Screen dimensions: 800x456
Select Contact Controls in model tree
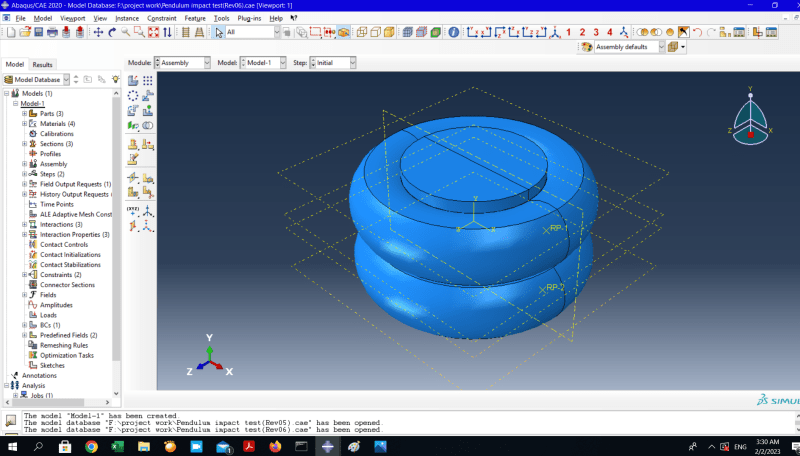(x=64, y=245)
